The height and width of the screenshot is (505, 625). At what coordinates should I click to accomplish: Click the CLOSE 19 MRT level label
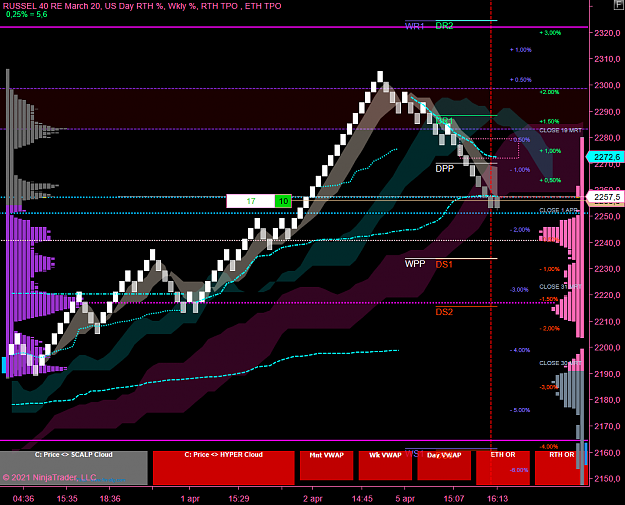pos(560,130)
